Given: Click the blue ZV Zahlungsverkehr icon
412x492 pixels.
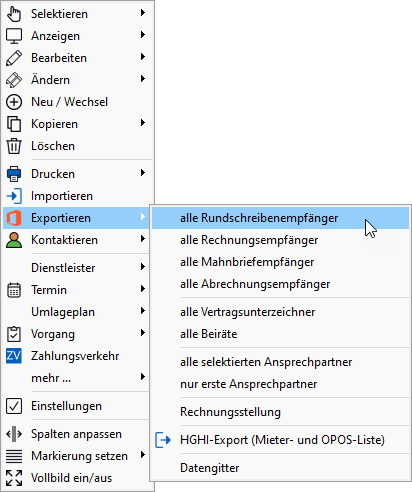Looking at the screenshot, I should click(x=14, y=356).
